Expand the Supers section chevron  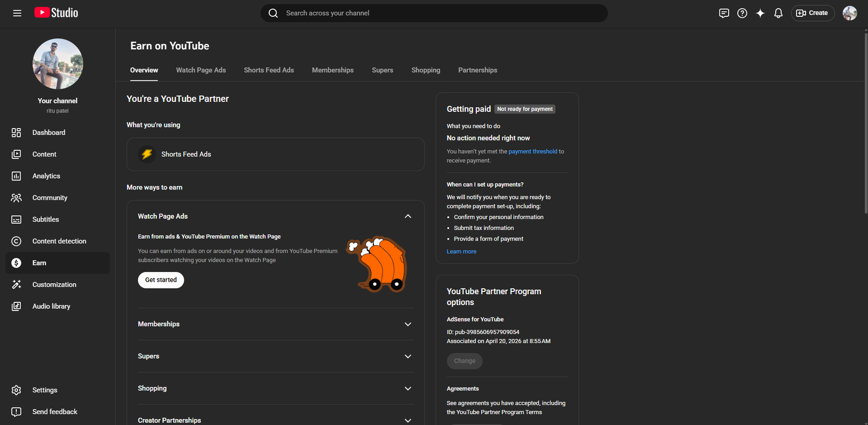pyautogui.click(x=408, y=356)
